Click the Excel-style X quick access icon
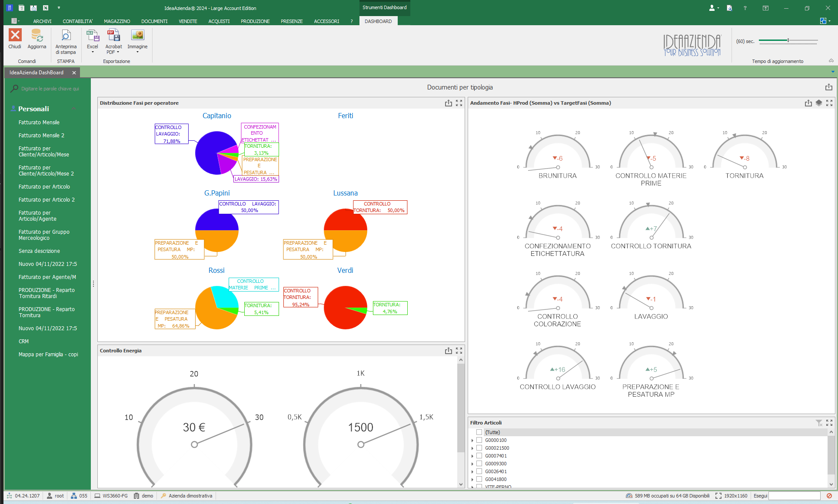 click(x=46, y=8)
